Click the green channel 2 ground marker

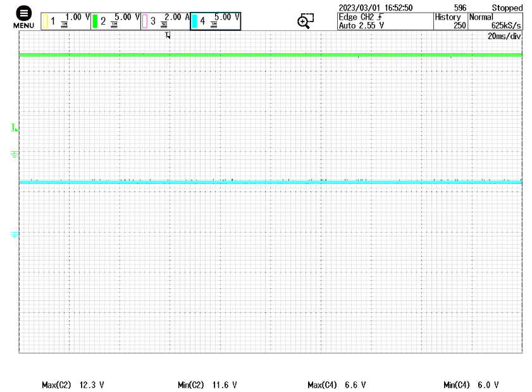[x=15, y=154]
